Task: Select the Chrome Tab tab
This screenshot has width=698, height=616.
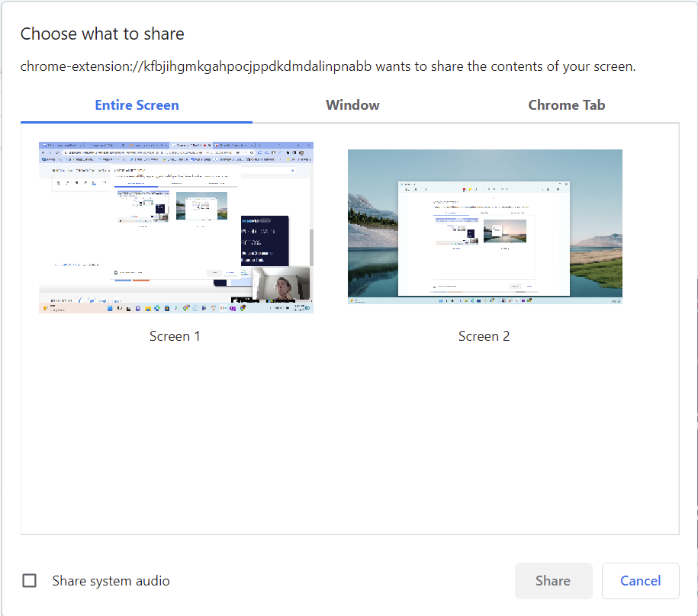Action: [566, 105]
